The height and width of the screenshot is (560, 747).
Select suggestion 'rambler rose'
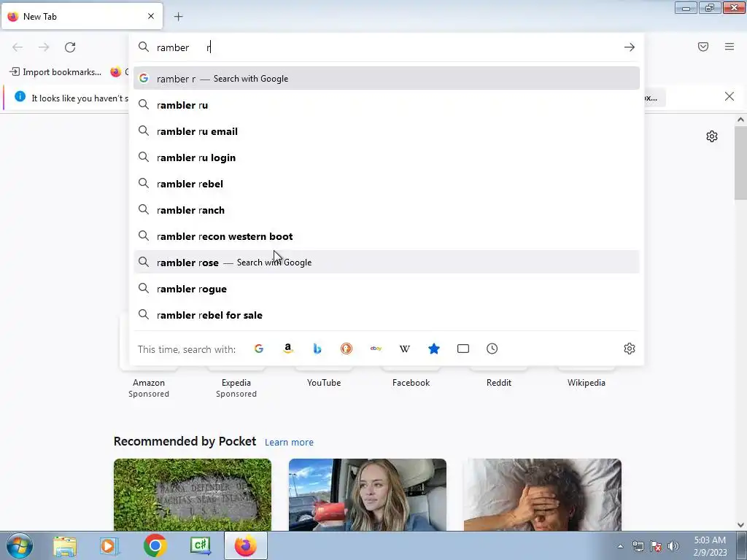pos(387,262)
